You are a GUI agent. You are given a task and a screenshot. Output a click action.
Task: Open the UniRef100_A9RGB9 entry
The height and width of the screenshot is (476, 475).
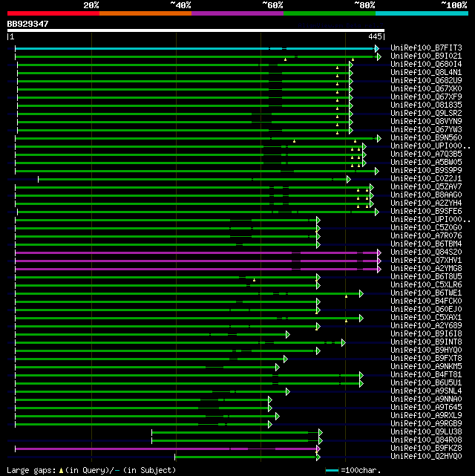[x=426, y=424]
